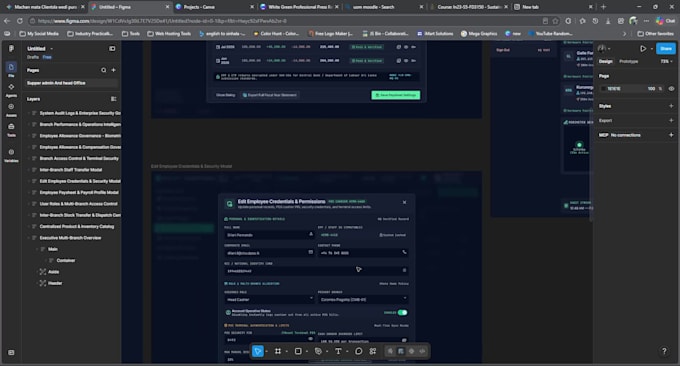680x366 pixels.
Task: Open the Tools panel in left sidebar
Action: coord(11,129)
